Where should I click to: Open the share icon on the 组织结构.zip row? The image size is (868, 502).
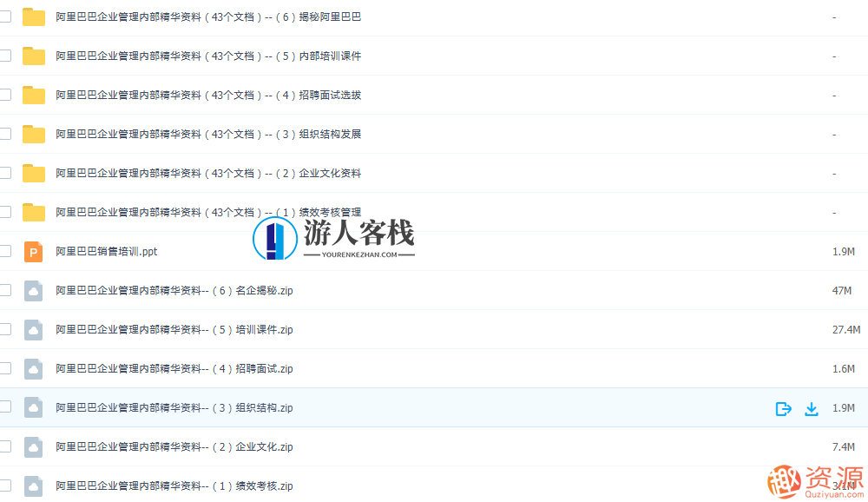(x=783, y=408)
